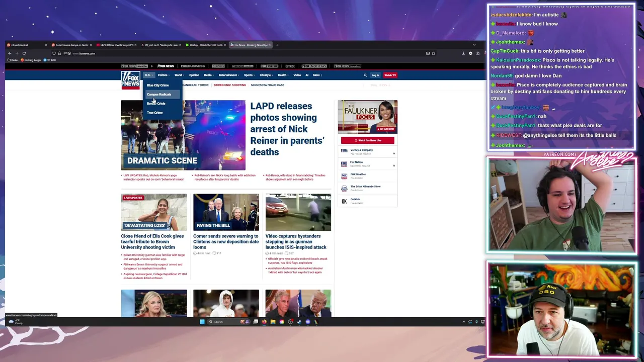Expand the Lifestyle navigation menu
This screenshot has height=362, width=644.
pos(266,75)
